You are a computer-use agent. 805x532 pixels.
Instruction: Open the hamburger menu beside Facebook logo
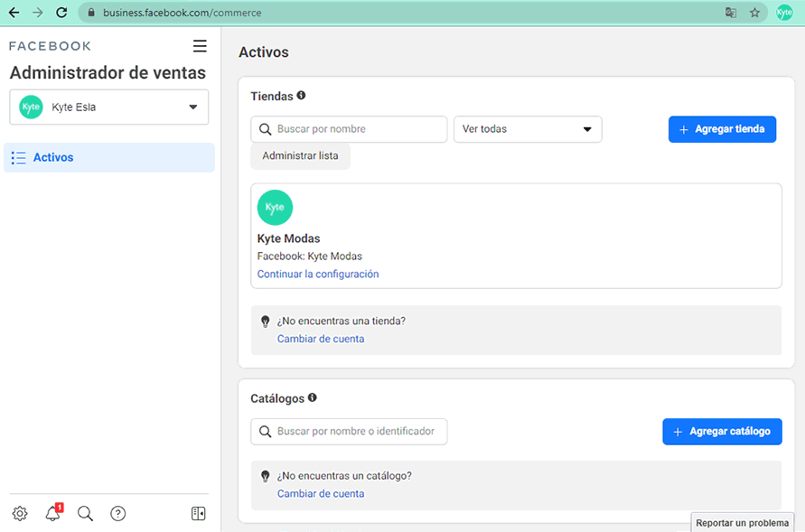coord(200,46)
